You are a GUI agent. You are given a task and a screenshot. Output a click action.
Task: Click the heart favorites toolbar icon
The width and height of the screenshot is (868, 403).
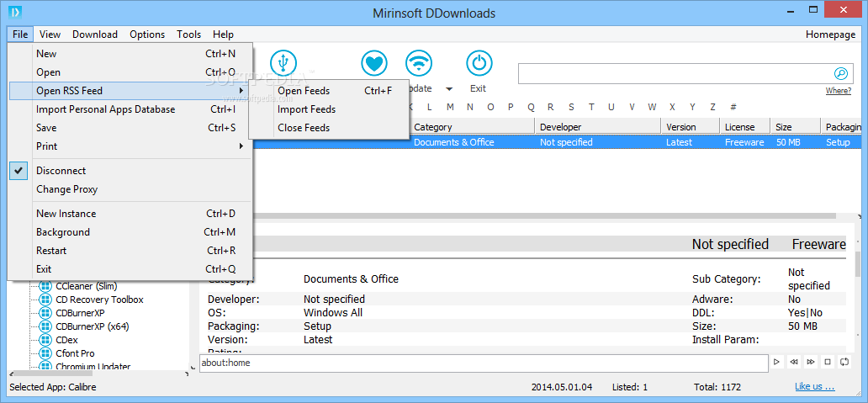point(375,64)
